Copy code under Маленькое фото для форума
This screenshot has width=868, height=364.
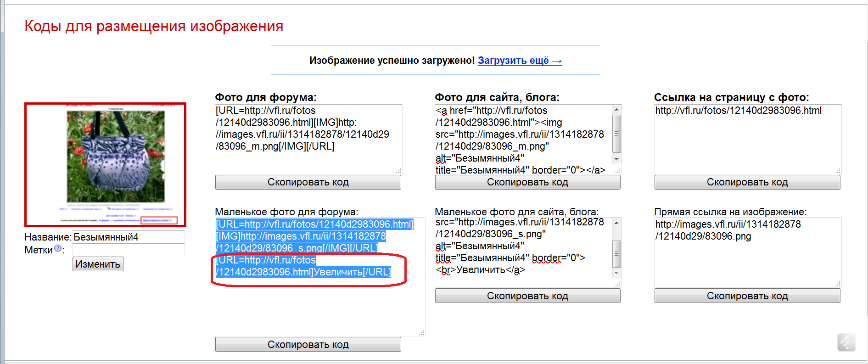click(308, 344)
